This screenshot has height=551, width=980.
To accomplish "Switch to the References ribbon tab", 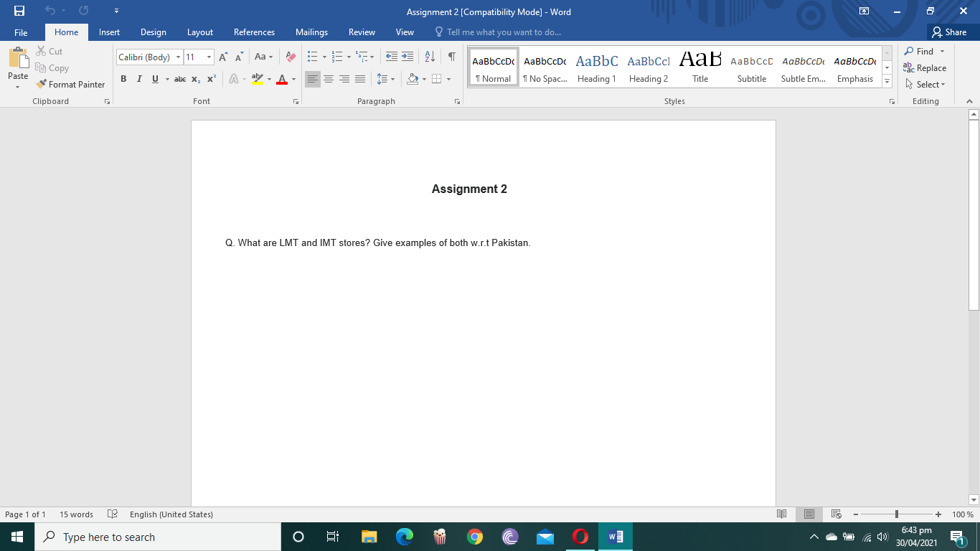I will click(254, 32).
